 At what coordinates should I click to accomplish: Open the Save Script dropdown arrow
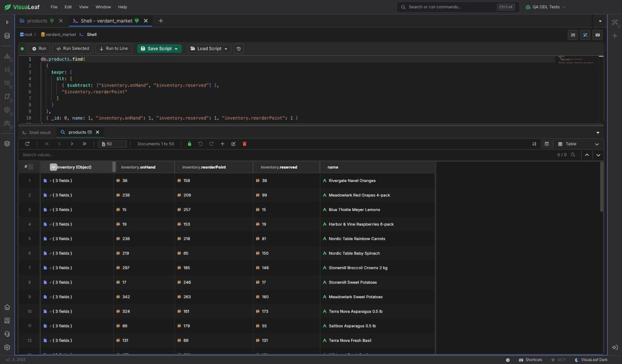176,49
